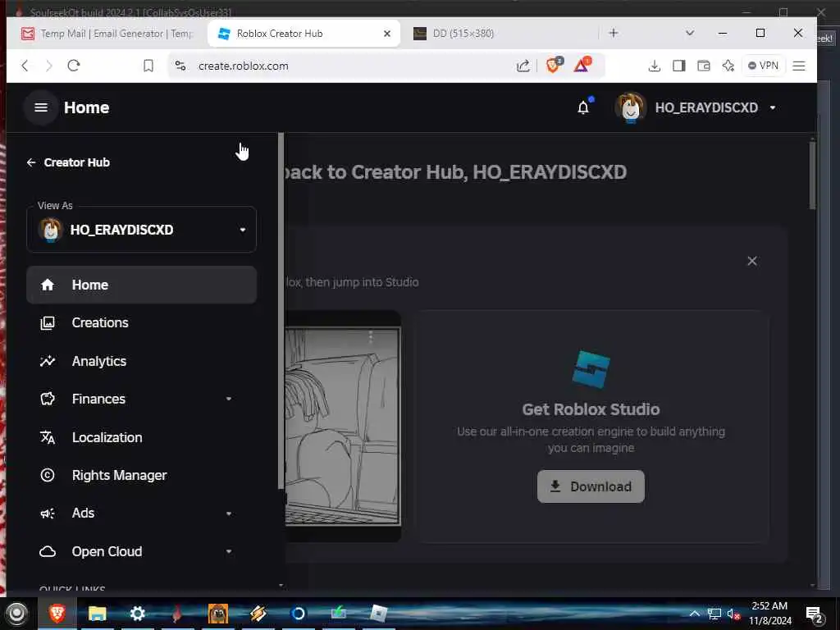Bookmark this page icon
Viewport: 840px width, 630px height.
coord(148,66)
